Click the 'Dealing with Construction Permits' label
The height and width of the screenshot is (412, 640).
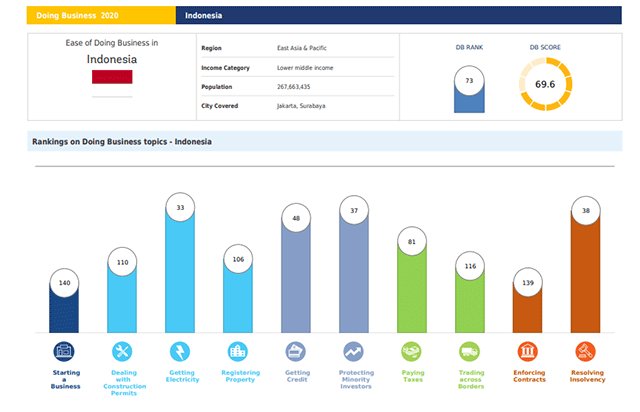coord(124,383)
